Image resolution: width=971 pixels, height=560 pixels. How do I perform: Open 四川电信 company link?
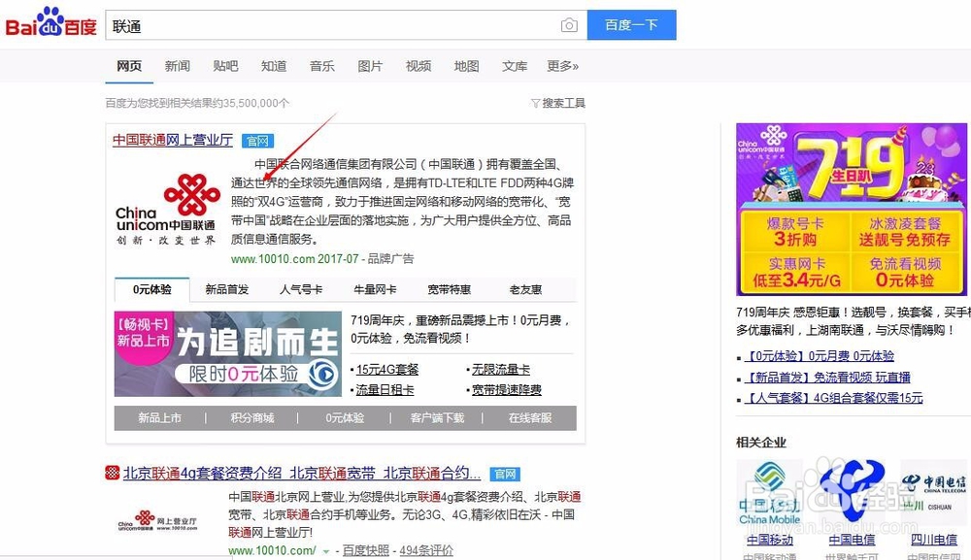(x=934, y=541)
